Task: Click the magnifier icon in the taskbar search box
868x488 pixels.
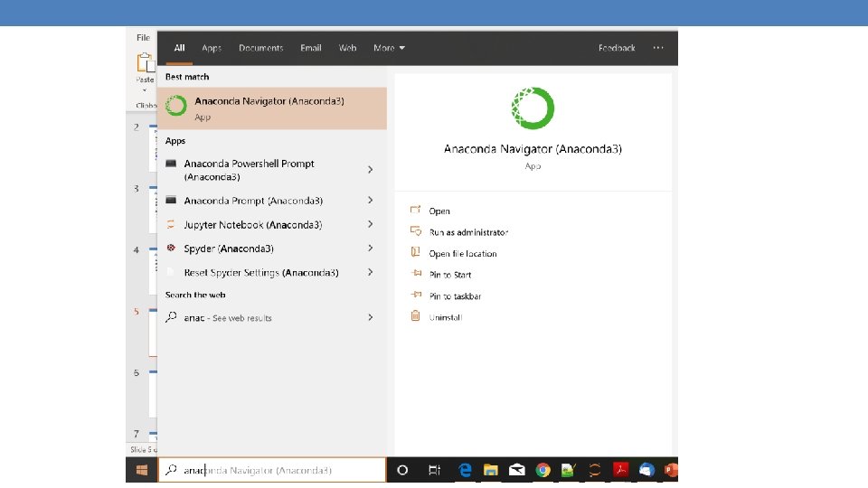Action: [171, 470]
